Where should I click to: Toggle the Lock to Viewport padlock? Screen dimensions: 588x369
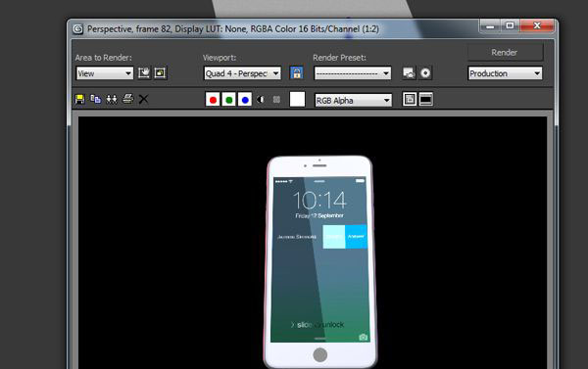[x=297, y=73]
